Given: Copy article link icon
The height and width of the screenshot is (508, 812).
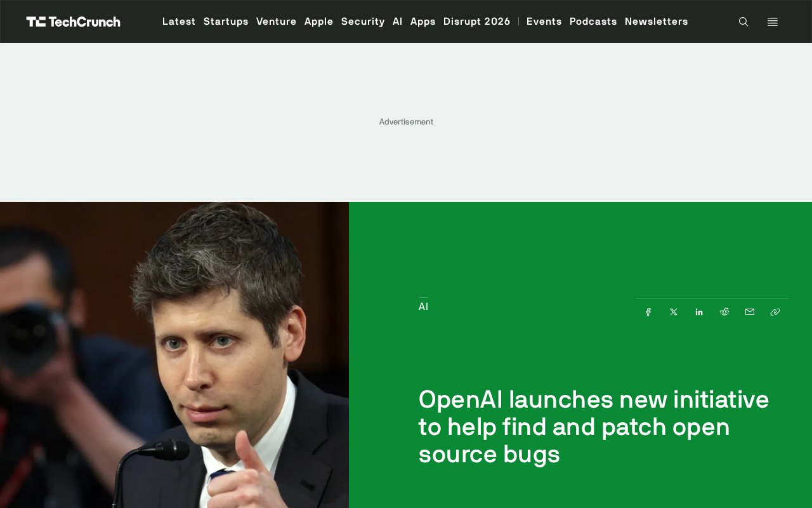Looking at the screenshot, I should click(x=775, y=312).
